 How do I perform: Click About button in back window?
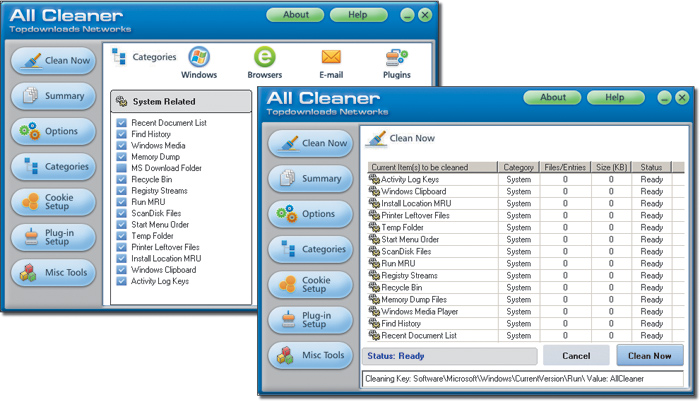click(295, 15)
